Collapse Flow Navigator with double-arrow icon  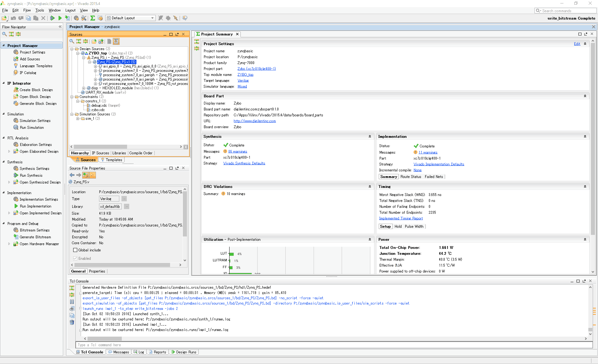60,27
